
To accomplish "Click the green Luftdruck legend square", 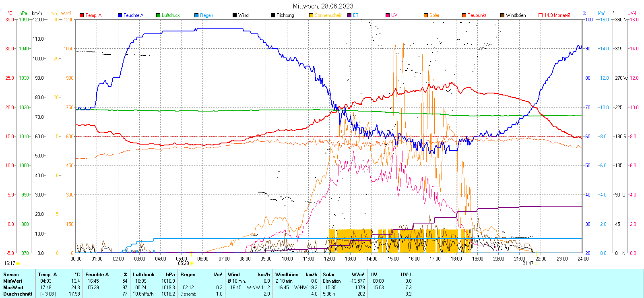I will (x=158, y=15).
